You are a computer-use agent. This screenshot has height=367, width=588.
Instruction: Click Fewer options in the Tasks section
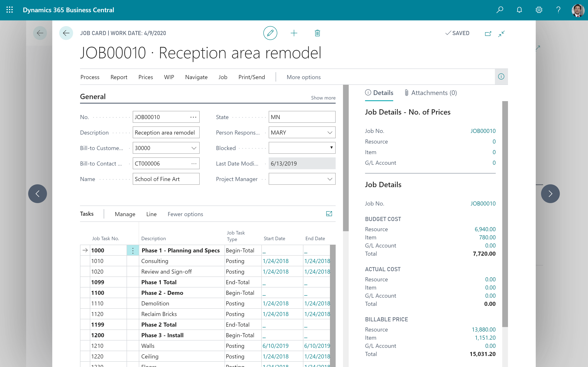[185, 214]
